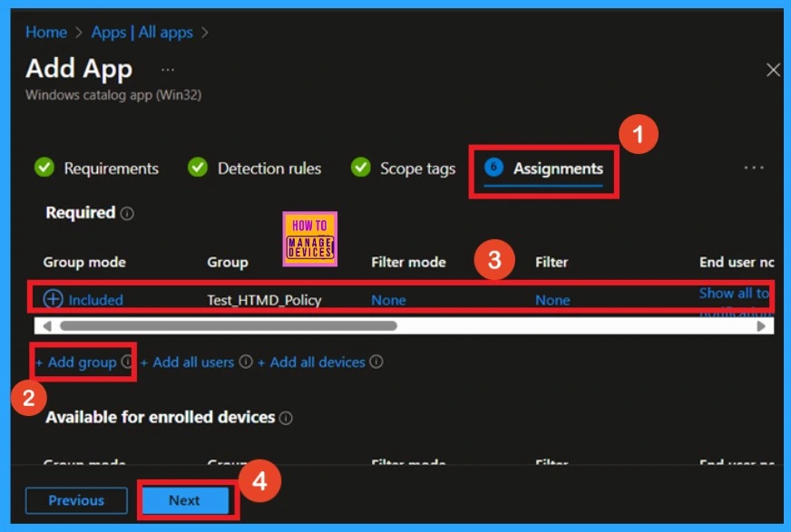Click the Assignments step number 6 icon
The height and width of the screenshot is (532, 791).
[x=493, y=167]
